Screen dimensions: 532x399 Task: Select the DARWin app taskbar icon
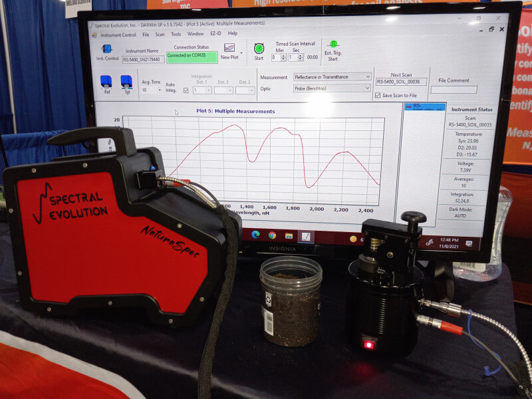306,237
